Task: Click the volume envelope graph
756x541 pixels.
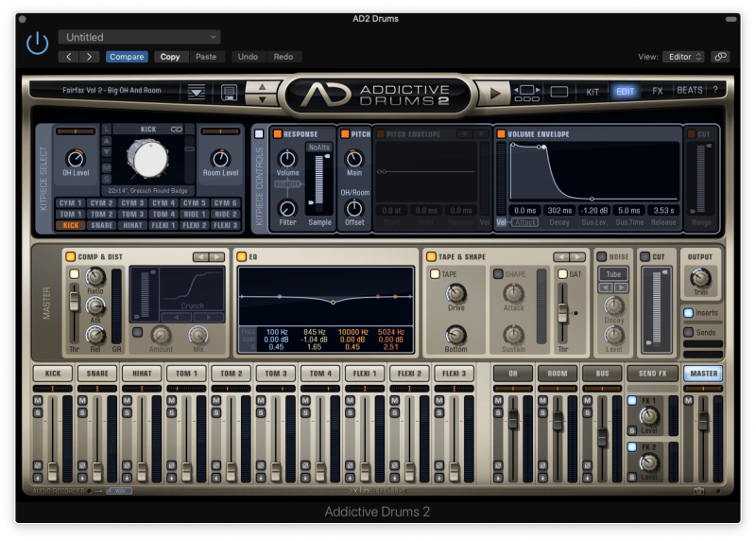Action: [594, 171]
